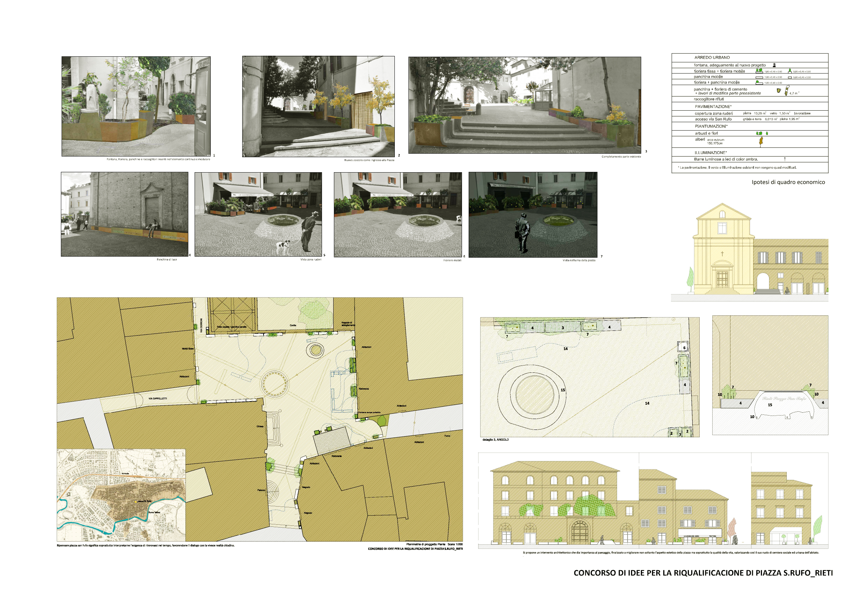Image resolution: width=868 pixels, height=614 pixels.
Task: Open the Vista notturna della piazza render
Action: tap(533, 214)
